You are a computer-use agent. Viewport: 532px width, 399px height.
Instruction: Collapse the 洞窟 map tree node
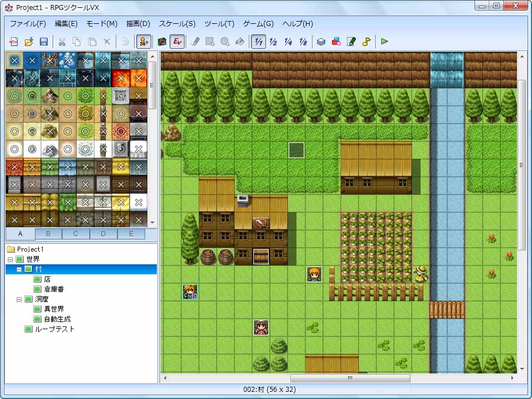coord(19,299)
